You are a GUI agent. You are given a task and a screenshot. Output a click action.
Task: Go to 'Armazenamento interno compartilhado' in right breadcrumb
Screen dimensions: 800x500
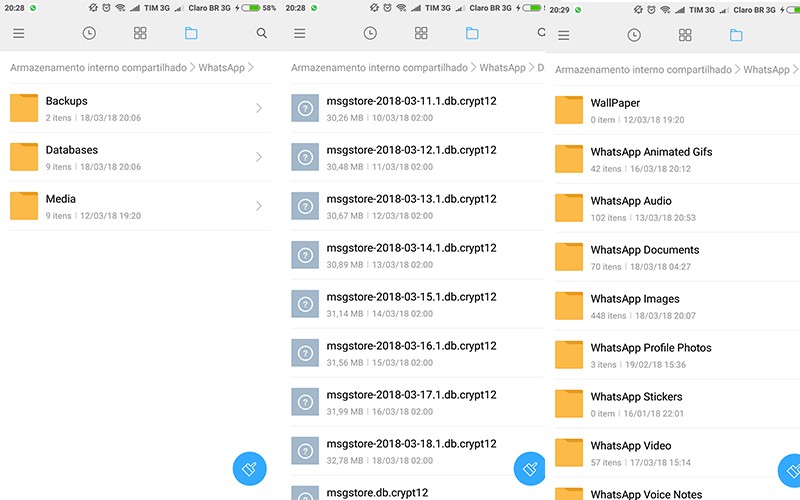click(643, 70)
